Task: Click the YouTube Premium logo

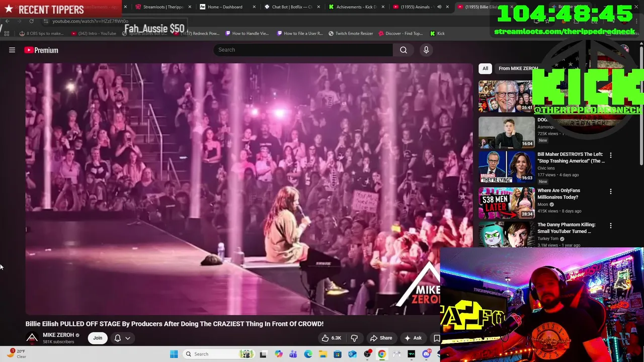Action: pos(41,50)
